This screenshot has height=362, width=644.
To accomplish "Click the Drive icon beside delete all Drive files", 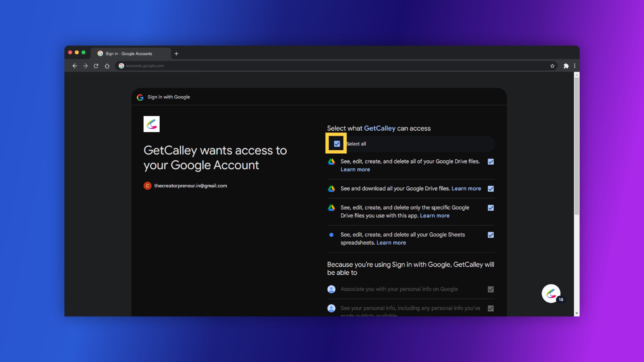I will [x=331, y=162].
